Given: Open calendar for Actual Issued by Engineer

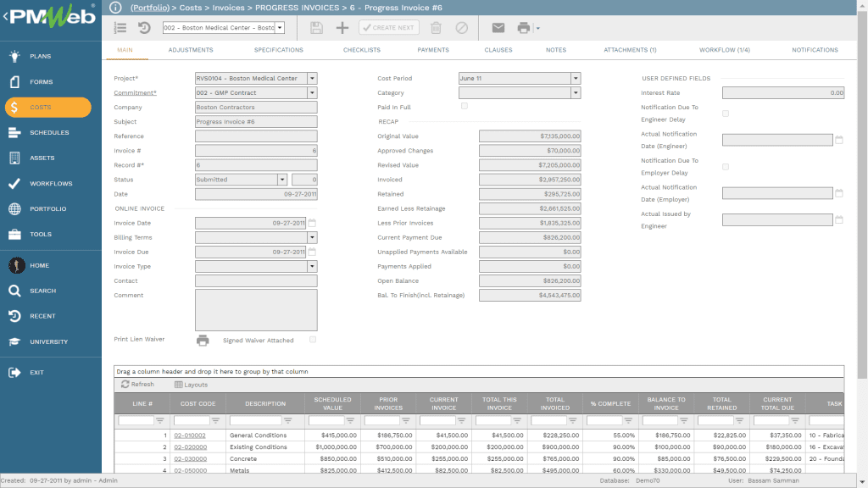Looking at the screenshot, I should pos(839,220).
